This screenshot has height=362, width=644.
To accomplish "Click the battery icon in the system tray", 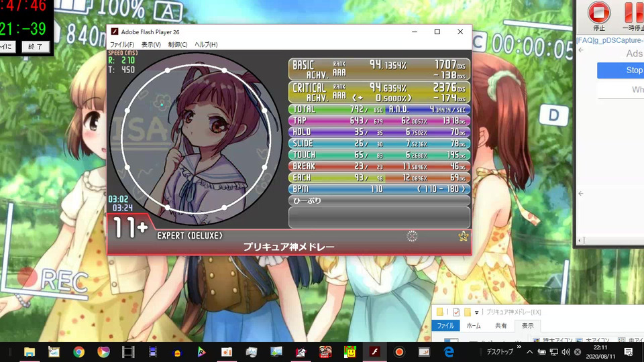I will pyautogui.click(x=542, y=352).
